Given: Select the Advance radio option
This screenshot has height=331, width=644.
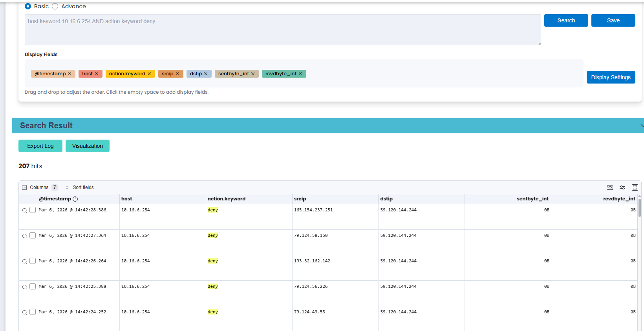Looking at the screenshot, I should coord(55,6).
